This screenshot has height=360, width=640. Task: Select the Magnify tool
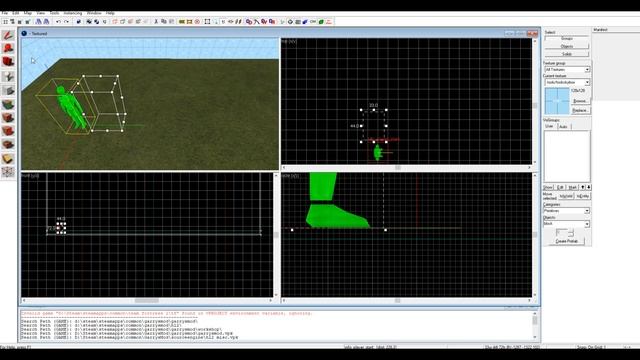click(8, 49)
